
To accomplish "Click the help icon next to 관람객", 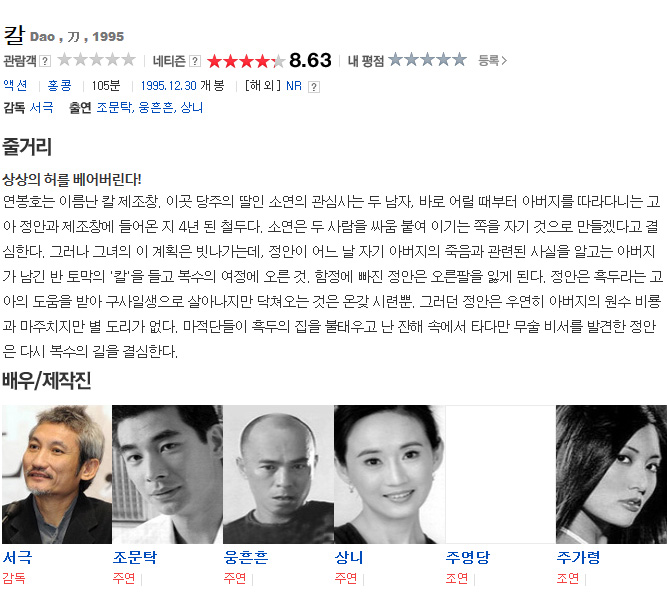I will (x=45, y=61).
